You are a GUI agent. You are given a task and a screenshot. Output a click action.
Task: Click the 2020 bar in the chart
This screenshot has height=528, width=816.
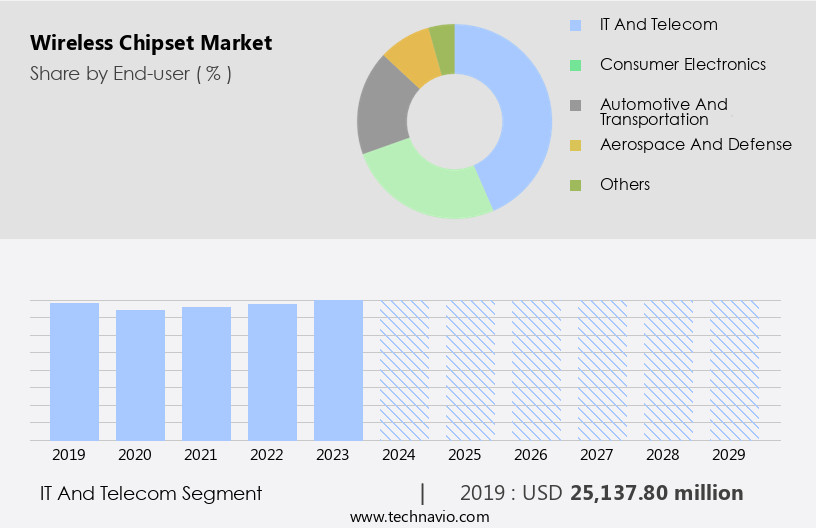pos(140,375)
